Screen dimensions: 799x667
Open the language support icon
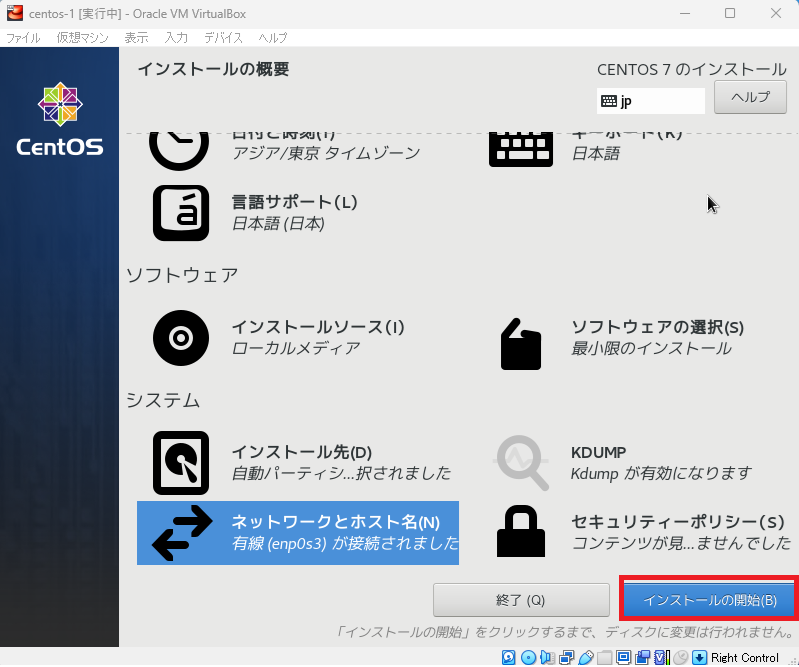point(181,213)
